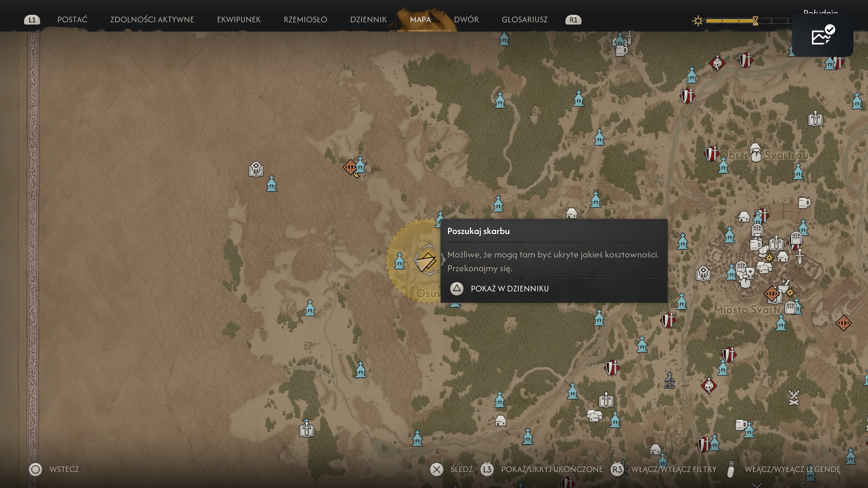Click blue shrine below western skull-mask icon

coord(271,183)
